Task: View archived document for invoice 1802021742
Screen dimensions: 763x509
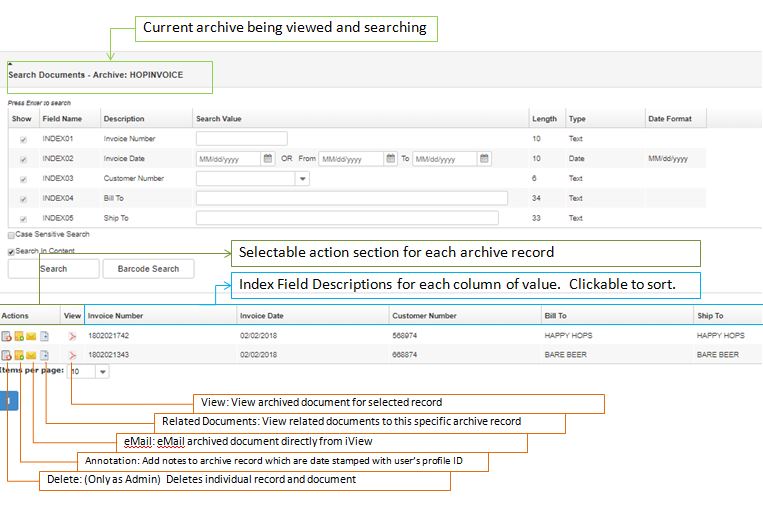Action: coord(72,336)
